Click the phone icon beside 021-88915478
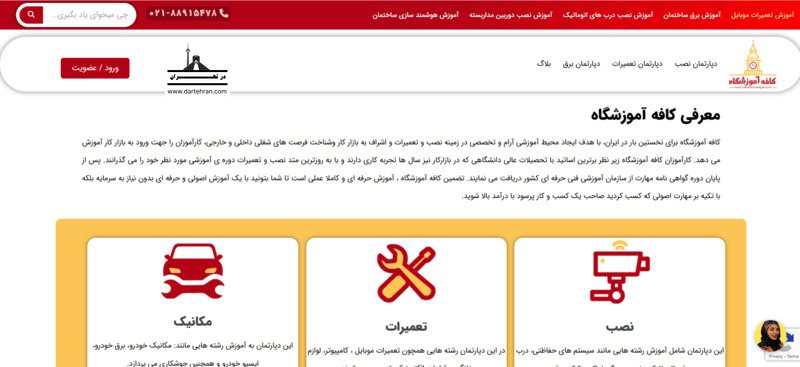Screen dimensions: 800x367 [224, 13]
